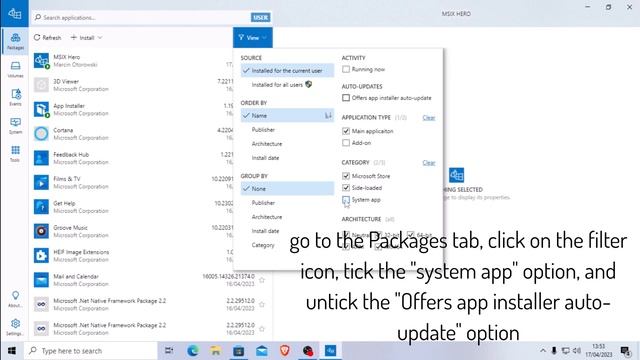Select first .Net Native Framework Package 2.2 row
Image resolution: width=640 pixels, height=360 pixels.
(x=151, y=304)
